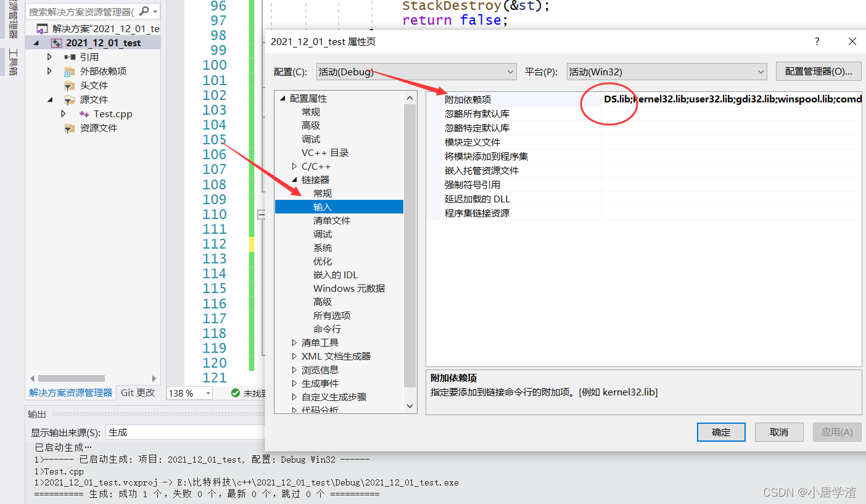Select the solution node '2021_12_01_te' icon
This screenshot has width=866, height=504.
tap(42, 28)
